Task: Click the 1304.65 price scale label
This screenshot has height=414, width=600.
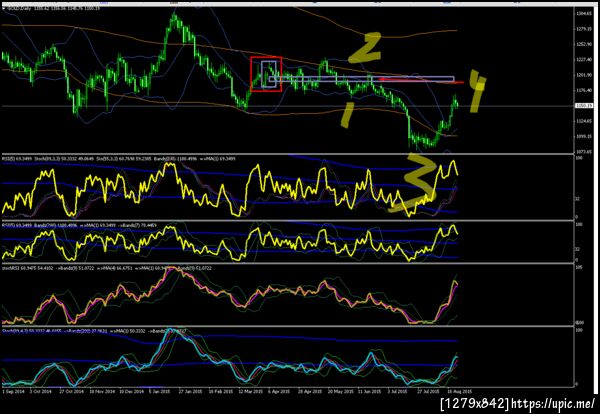Action: [583, 13]
